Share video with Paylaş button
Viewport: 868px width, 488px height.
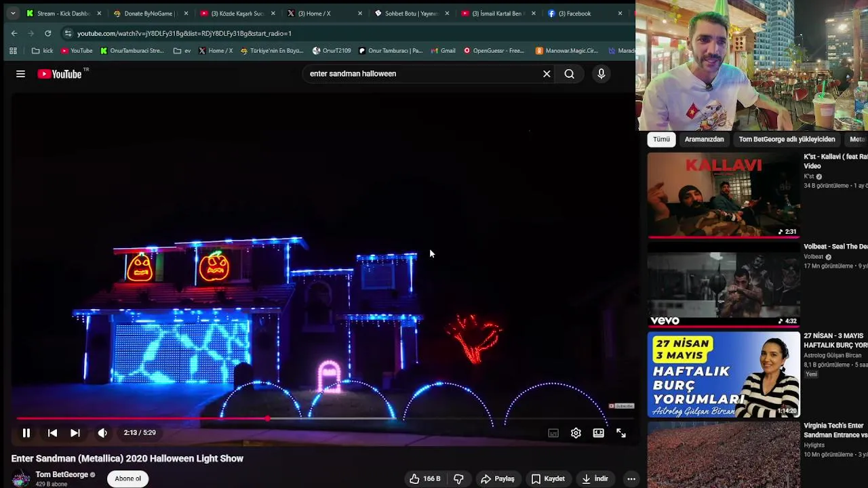pyautogui.click(x=498, y=479)
